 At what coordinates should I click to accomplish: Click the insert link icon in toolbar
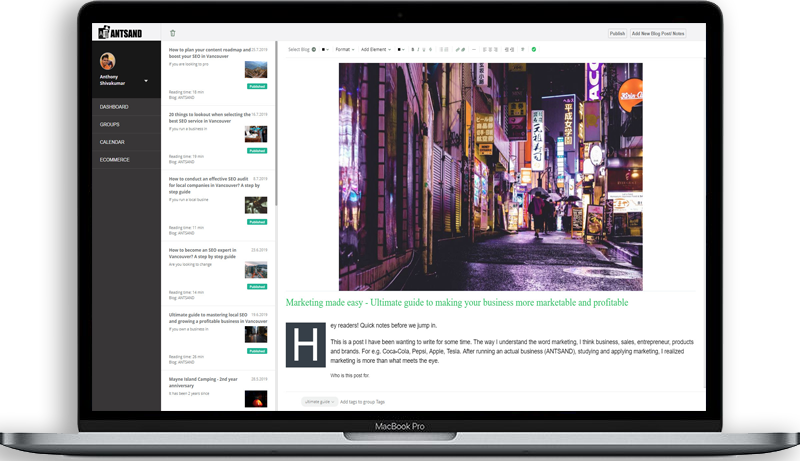pos(458,49)
